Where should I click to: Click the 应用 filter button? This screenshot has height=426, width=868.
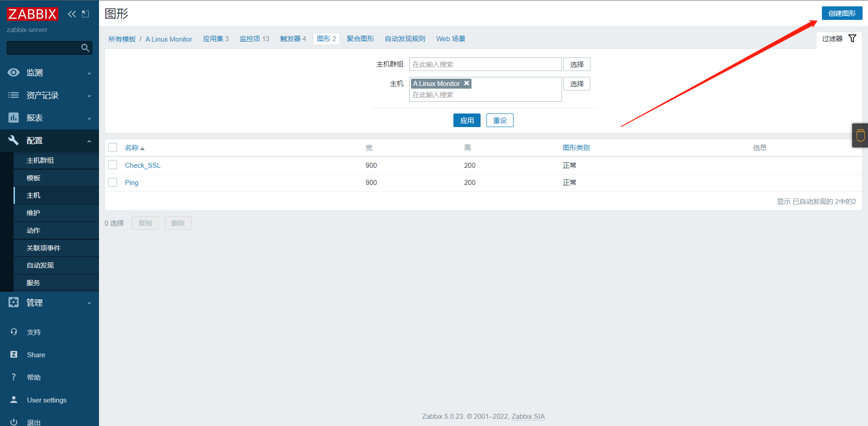[x=467, y=120]
